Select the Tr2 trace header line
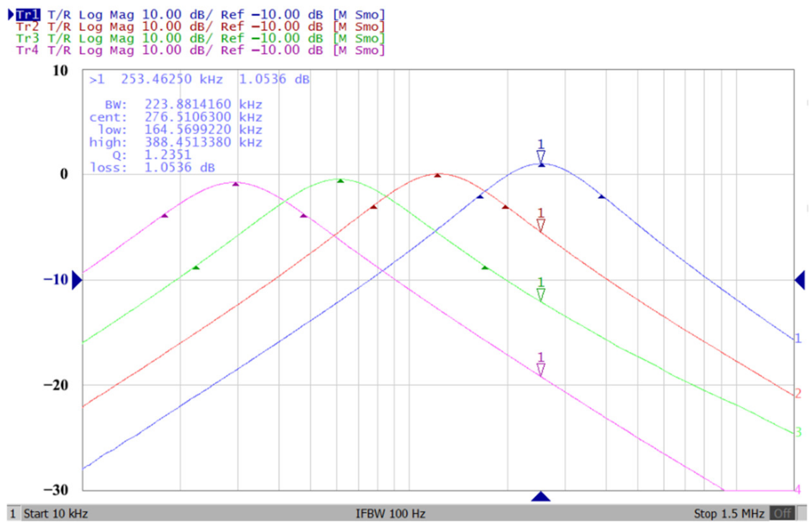Image resolution: width=812 pixels, height=527 pixels. click(x=200, y=27)
